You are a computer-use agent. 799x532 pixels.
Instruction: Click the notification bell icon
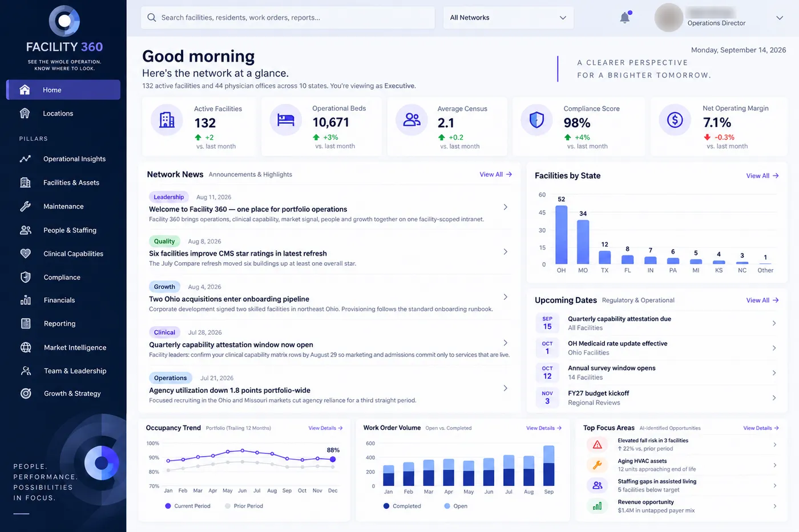click(x=625, y=18)
